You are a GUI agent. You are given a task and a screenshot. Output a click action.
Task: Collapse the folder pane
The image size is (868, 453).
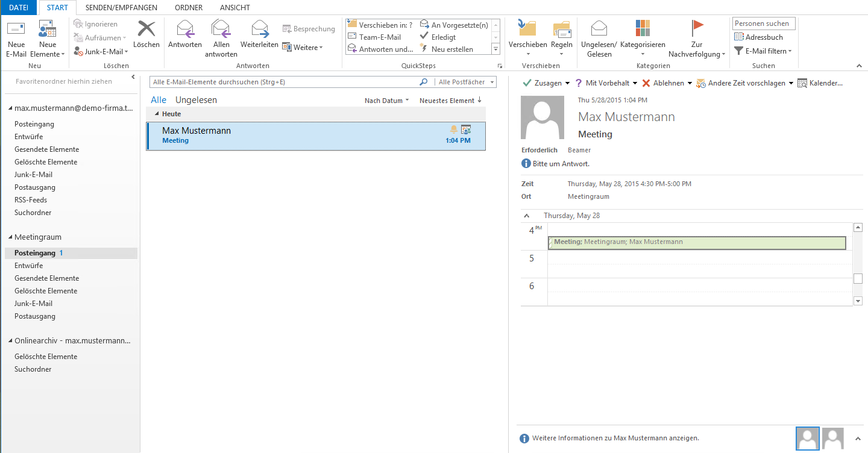pyautogui.click(x=133, y=78)
